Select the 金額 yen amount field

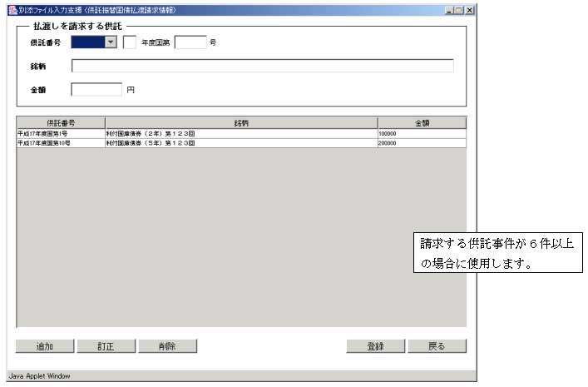[x=97, y=89]
